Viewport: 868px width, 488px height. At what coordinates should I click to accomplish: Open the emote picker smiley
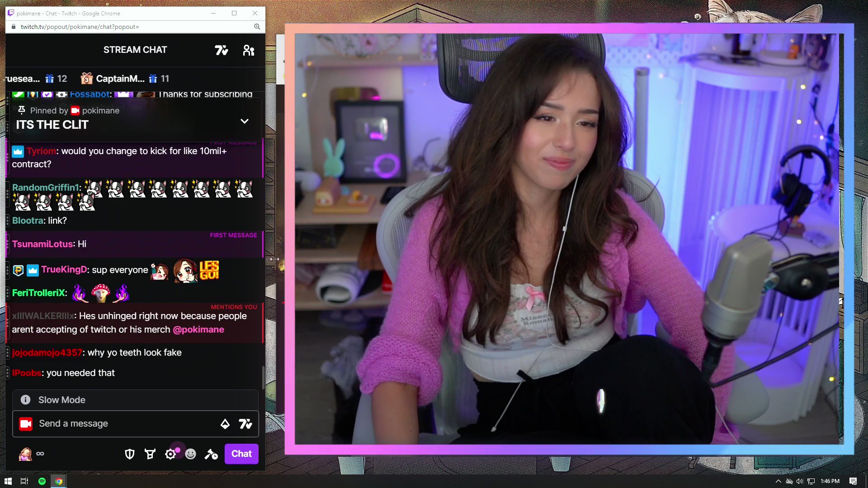[190, 454]
